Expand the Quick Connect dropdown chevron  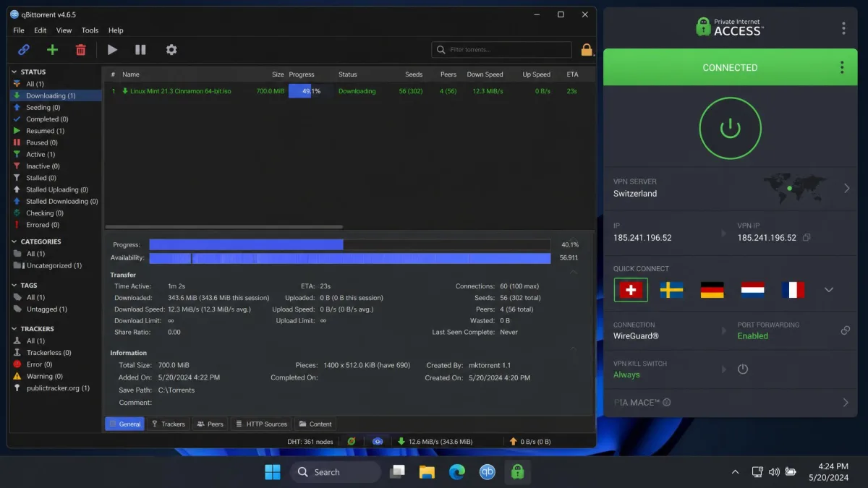click(829, 290)
